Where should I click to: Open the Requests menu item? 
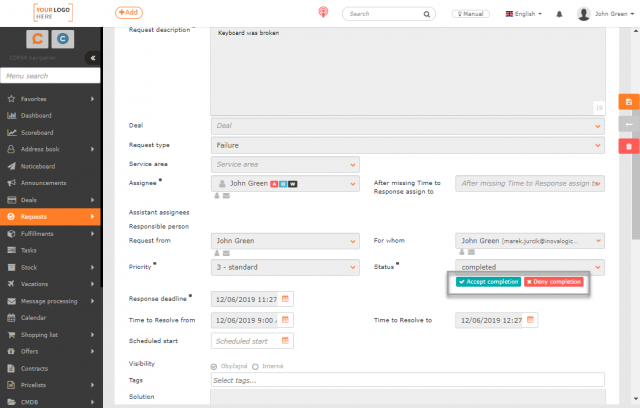pos(51,217)
